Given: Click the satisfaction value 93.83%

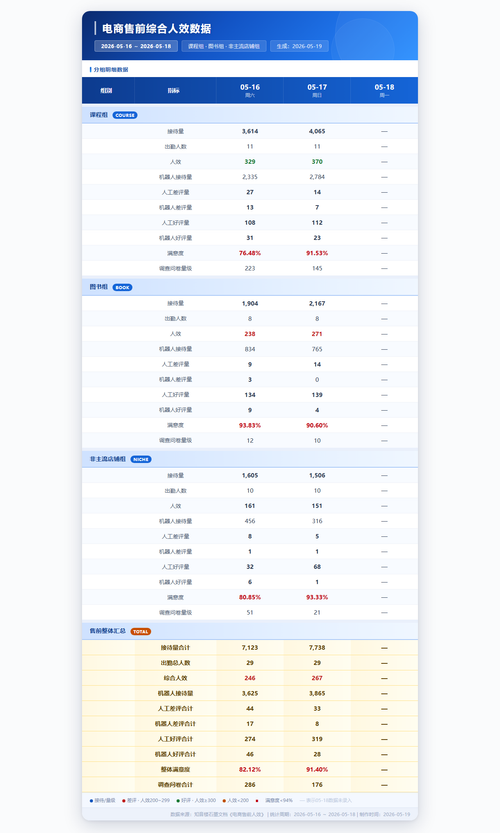Looking at the screenshot, I should (x=250, y=426).
